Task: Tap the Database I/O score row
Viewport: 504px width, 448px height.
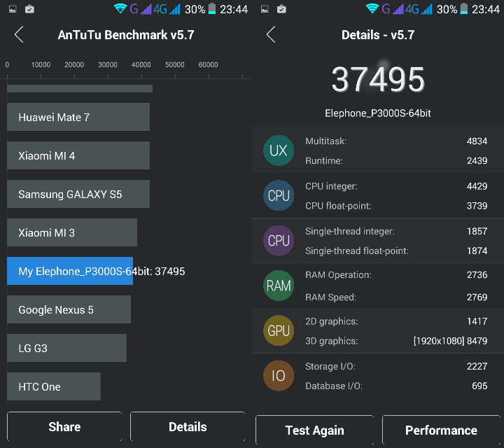Action: coord(396,386)
